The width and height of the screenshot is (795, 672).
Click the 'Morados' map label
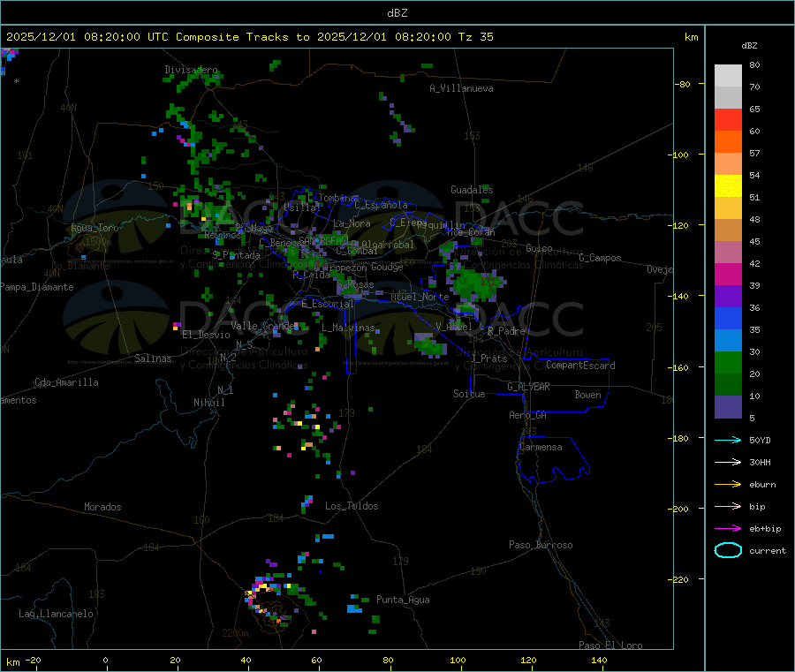[x=102, y=507]
